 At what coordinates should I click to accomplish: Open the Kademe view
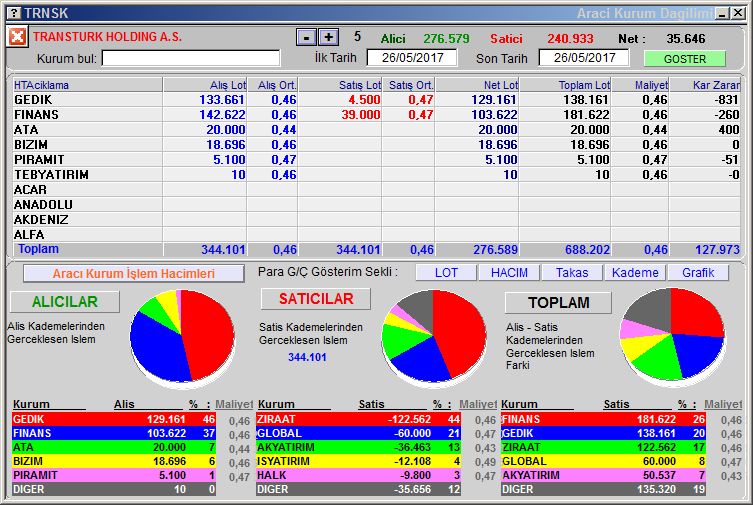(x=635, y=273)
